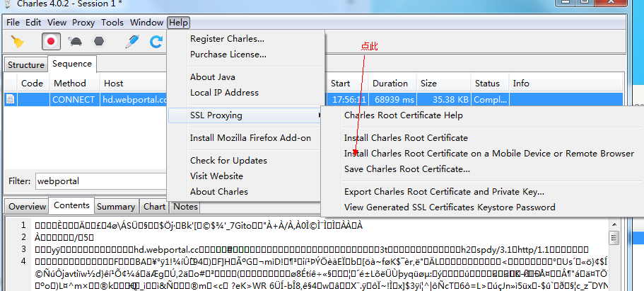Switch to the Sequence tab
The height and width of the screenshot is (291, 644).
[x=72, y=64]
